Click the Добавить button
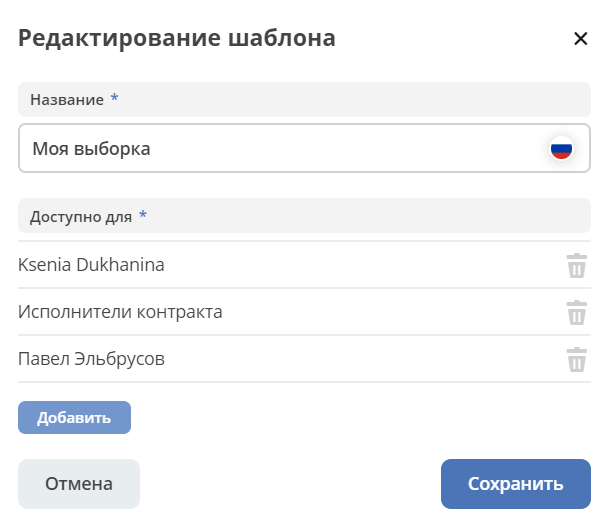 (x=74, y=417)
